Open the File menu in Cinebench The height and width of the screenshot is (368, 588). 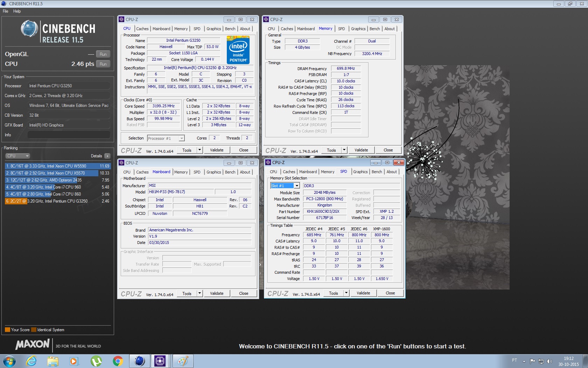point(6,11)
